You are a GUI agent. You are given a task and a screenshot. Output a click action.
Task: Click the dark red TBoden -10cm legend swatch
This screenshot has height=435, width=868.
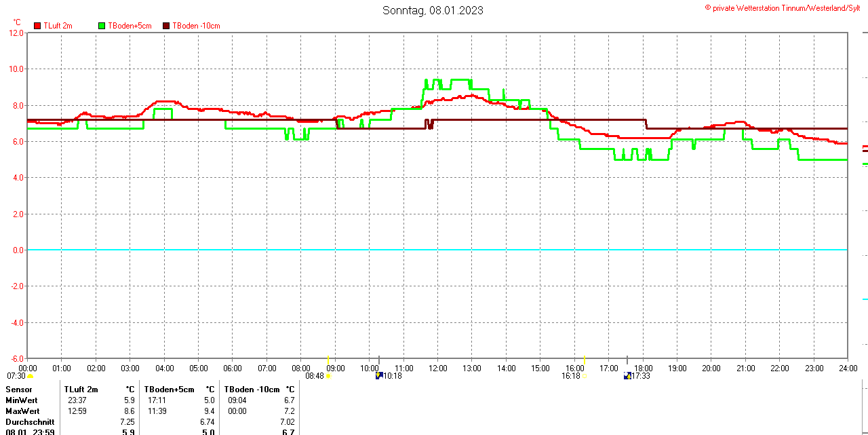click(166, 26)
